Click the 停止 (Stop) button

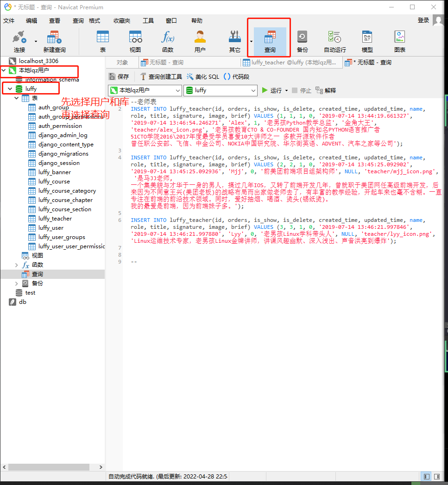(302, 90)
